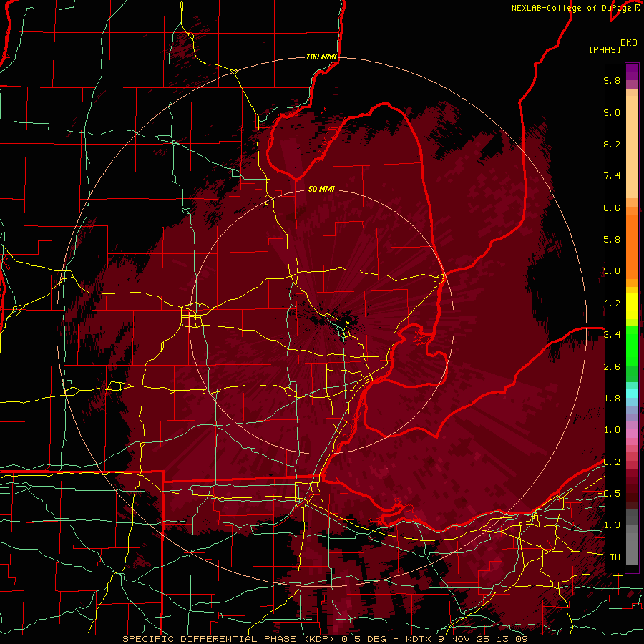Click the "KDTX 9 NOV 25 13:09" timestamp text

tap(467, 639)
